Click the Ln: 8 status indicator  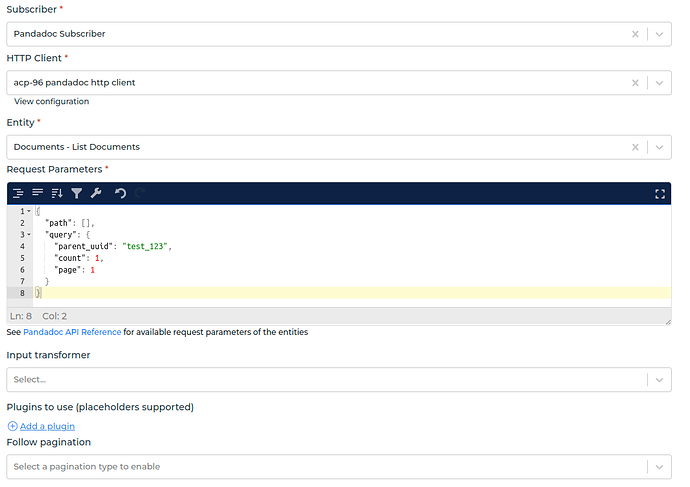[21, 316]
